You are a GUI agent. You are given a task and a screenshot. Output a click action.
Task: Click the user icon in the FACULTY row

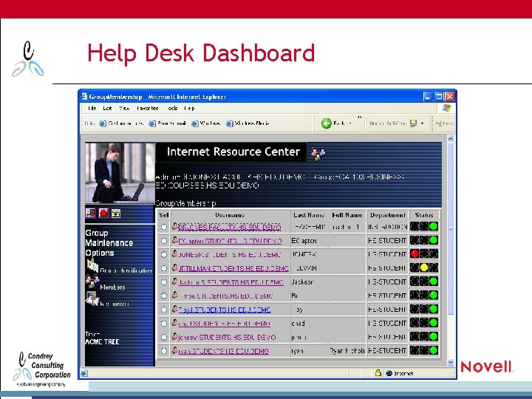coord(174,226)
